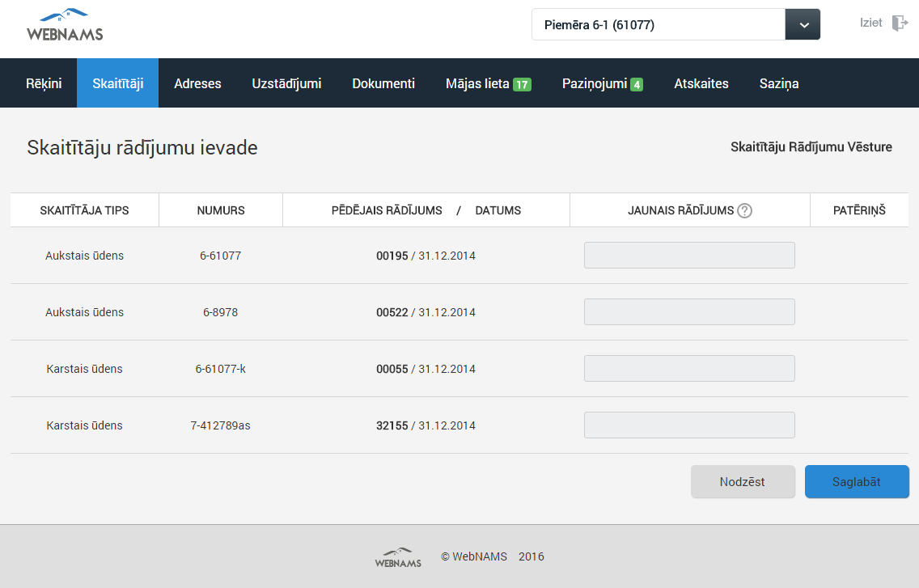Image resolution: width=919 pixels, height=588 pixels.
Task: Open the Piemēra 6-1 (61077) combo box
Action: pos(658,25)
